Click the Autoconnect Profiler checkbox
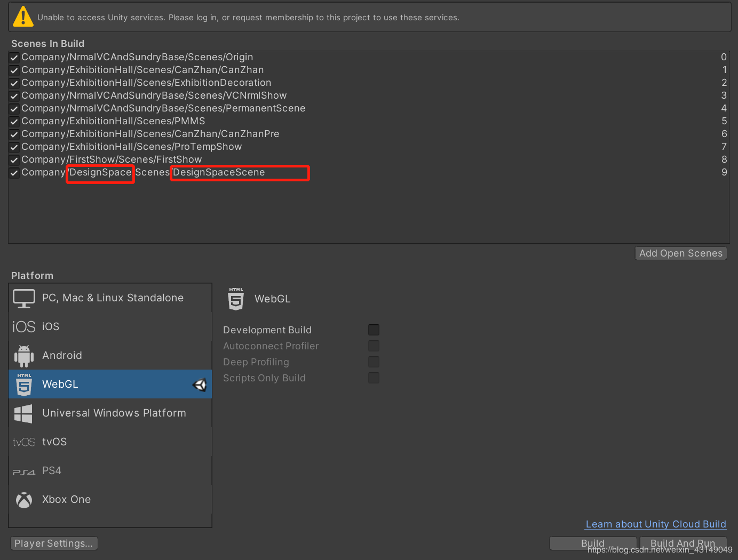 (374, 346)
